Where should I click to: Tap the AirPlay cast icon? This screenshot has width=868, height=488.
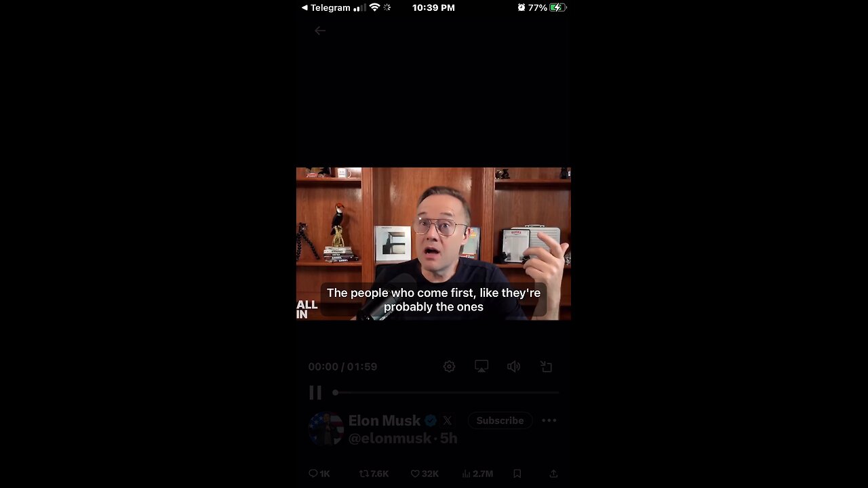tap(481, 367)
